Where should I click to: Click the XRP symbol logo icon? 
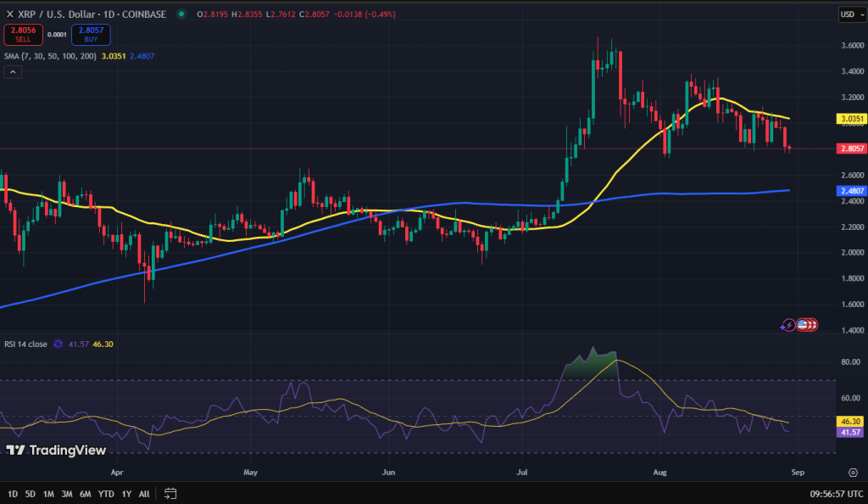pyautogui.click(x=9, y=14)
